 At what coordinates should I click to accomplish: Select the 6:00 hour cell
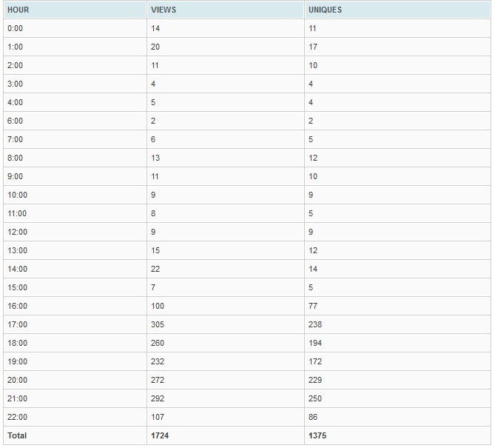[x=75, y=121]
